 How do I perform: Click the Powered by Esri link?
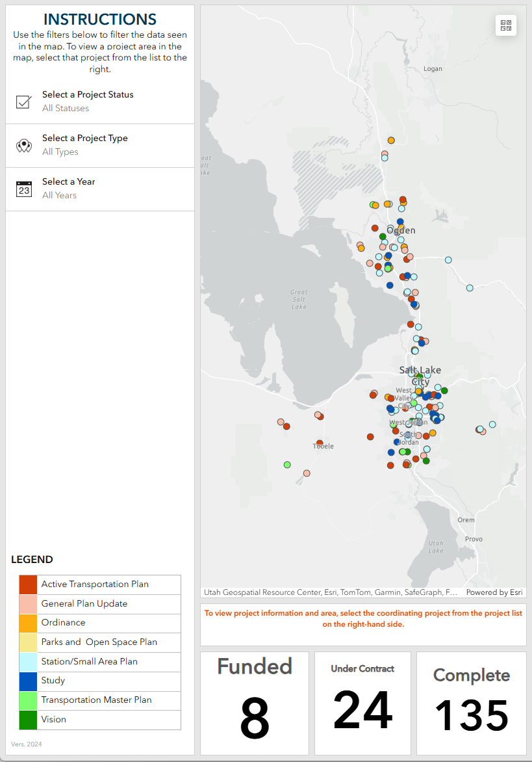pyautogui.click(x=494, y=592)
